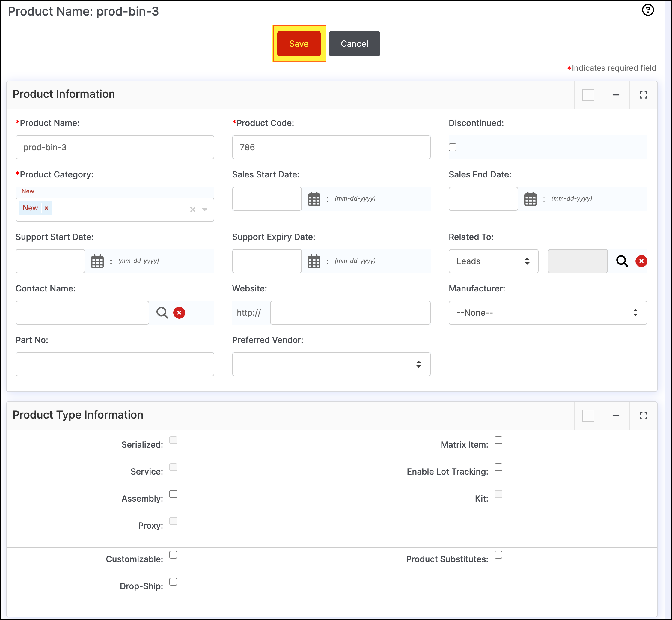Click the Product Type Information heading
The width and height of the screenshot is (672, 620).
coord(78,415)
